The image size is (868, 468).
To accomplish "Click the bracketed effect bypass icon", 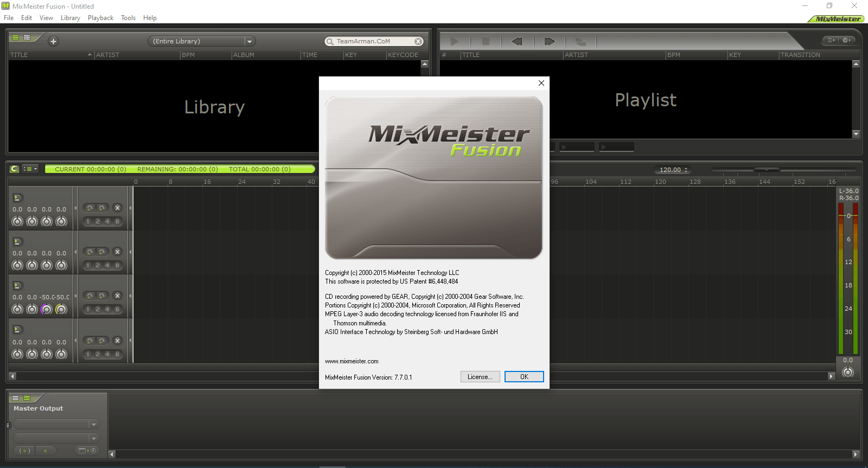I will [x=25, y=451].
